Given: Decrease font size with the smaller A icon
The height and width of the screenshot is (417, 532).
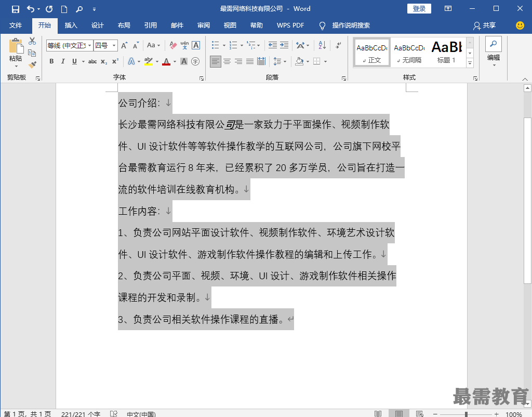Looking at the screenshot, I should pyautogui.click(x=136, y=45).
